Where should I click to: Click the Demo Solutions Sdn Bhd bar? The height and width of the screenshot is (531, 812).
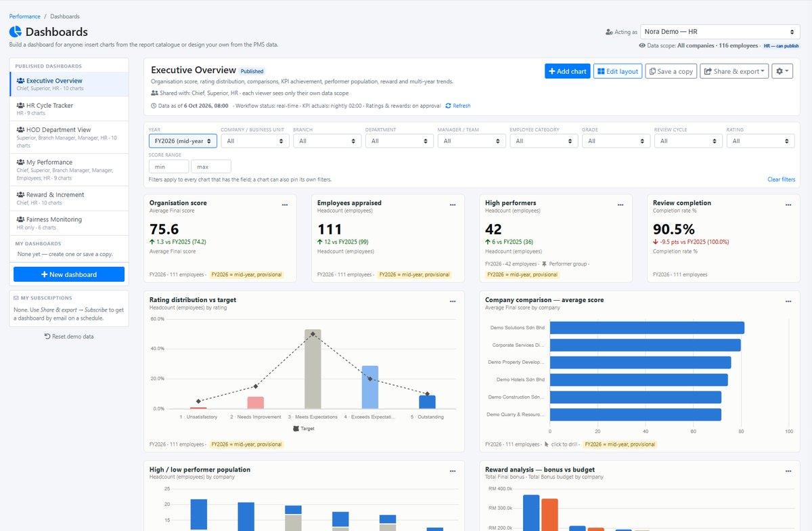tap(647, 328)
